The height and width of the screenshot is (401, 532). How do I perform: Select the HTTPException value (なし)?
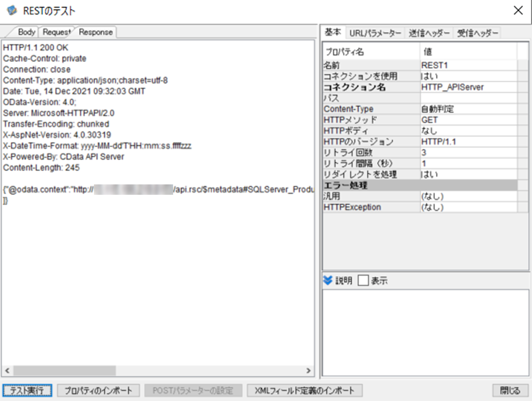pyautogui.click(x=469, y=207)
